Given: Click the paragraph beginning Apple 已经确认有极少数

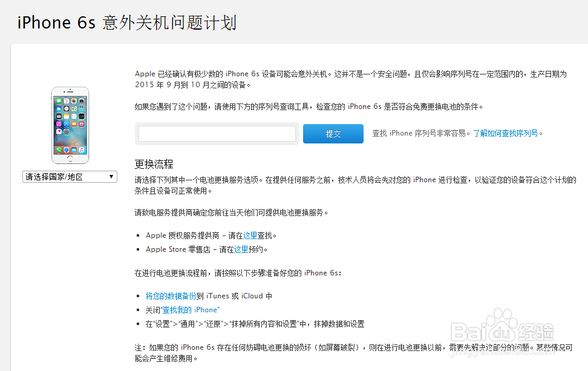Looking at the screenshot, I should tap(351, 79).
